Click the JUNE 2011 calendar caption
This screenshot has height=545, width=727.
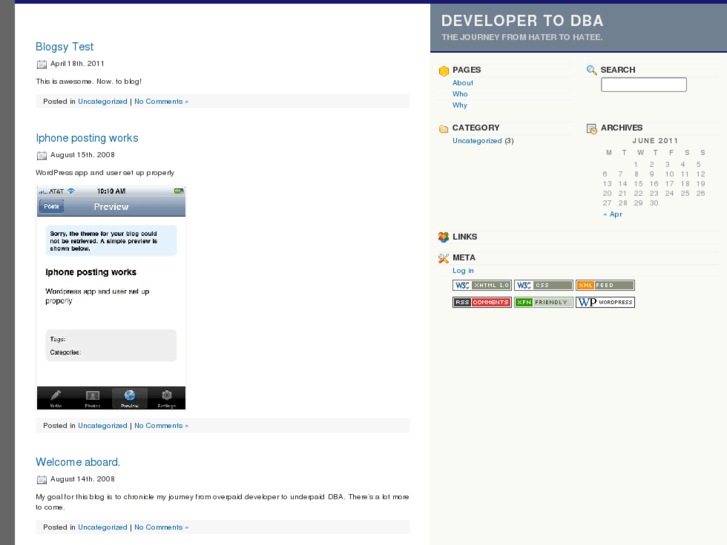pyautogui.click(x=655, y=141)
